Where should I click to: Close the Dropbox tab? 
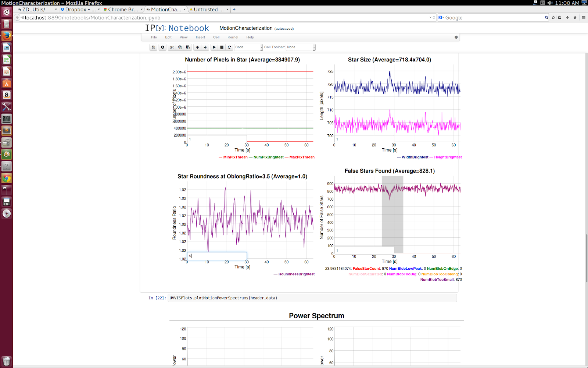click(98, 10)
